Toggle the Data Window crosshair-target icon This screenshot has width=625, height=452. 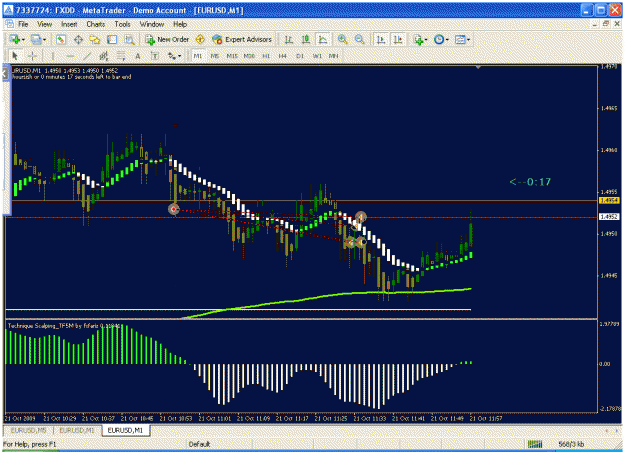point(79,39)
